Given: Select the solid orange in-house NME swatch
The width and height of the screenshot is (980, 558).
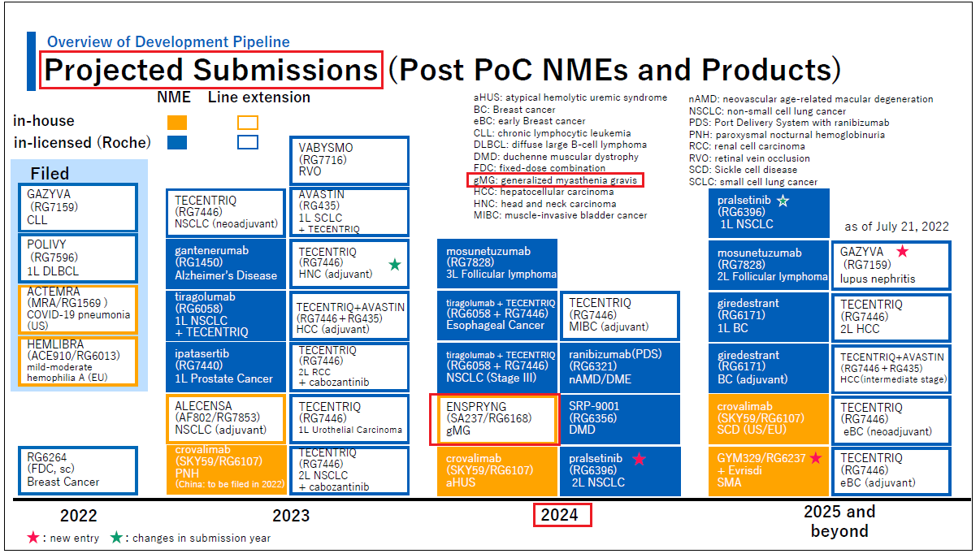Looking at the screenshot, I should 176,123.
